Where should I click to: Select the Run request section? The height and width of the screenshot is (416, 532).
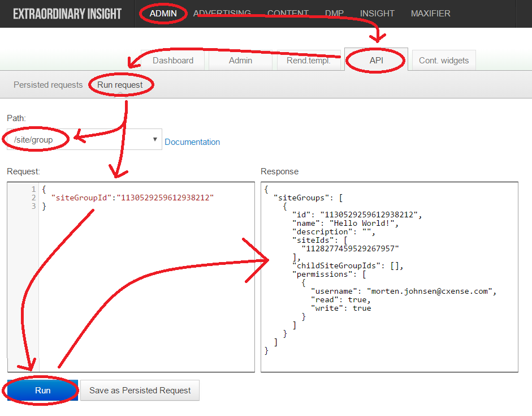tap(120, 85)
